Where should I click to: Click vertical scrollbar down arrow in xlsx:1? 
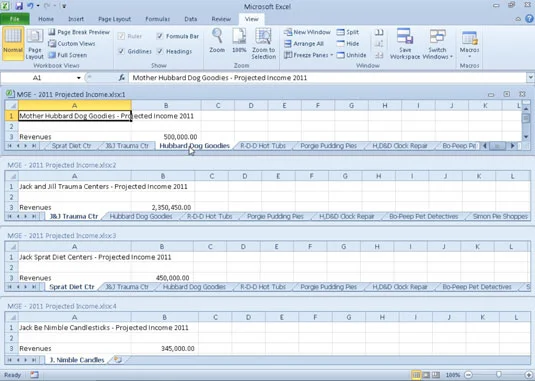pos(526,137)
